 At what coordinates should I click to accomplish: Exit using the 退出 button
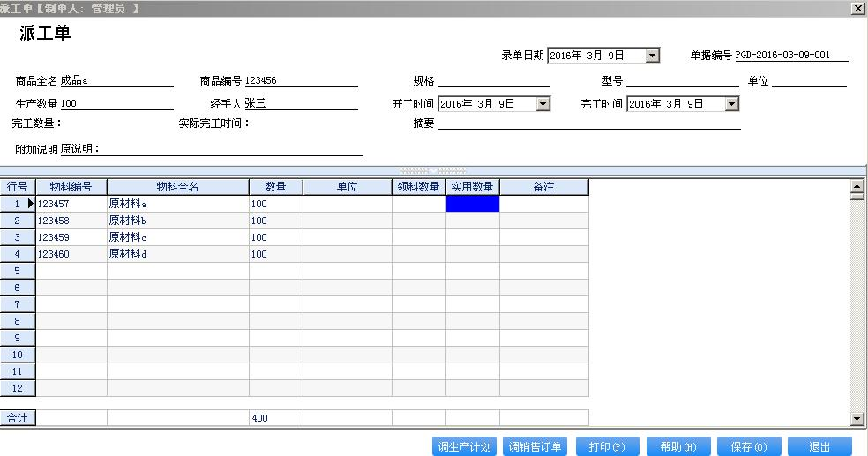coord(819,446)
